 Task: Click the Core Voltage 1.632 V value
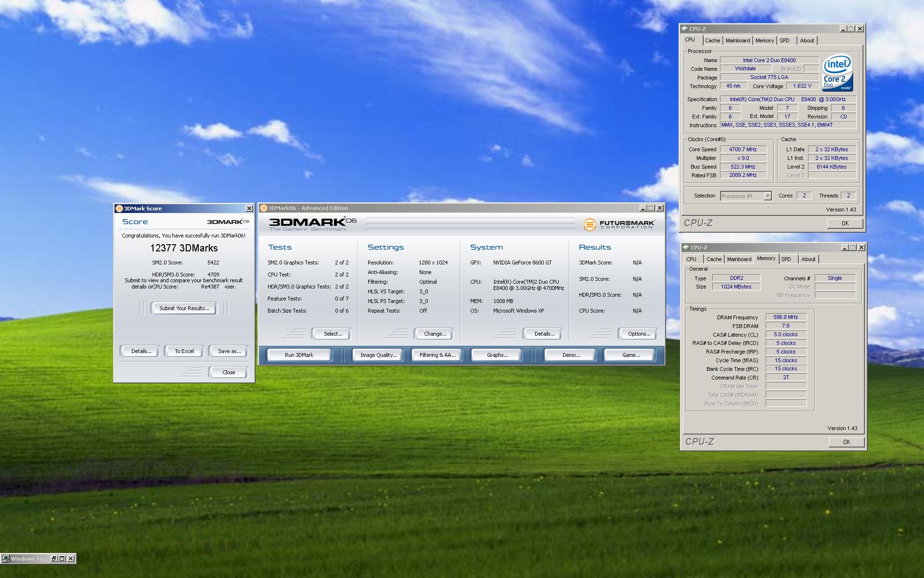(x=802, y=86)
